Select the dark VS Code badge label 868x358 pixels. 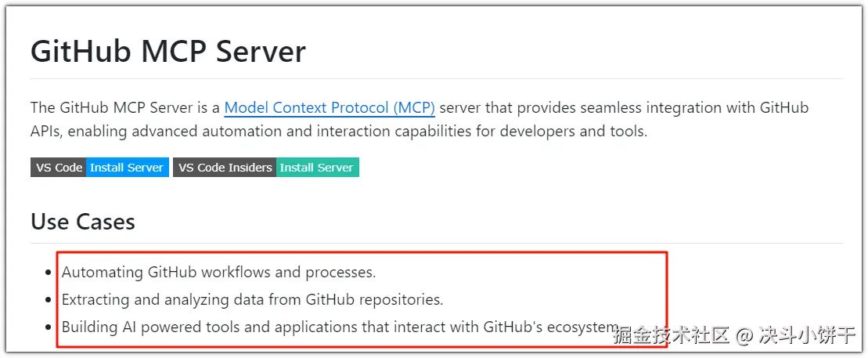[x=59, y=168]
